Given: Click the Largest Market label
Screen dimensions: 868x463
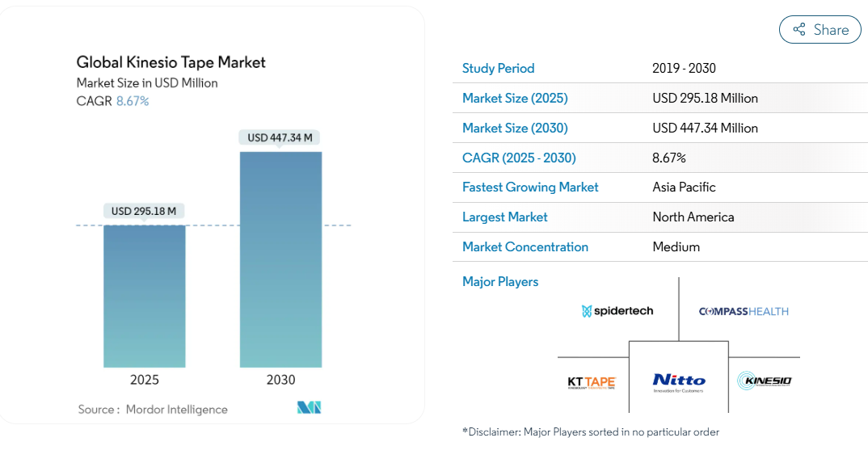Looking at the screenshot, I should click(x=505, y=217).
